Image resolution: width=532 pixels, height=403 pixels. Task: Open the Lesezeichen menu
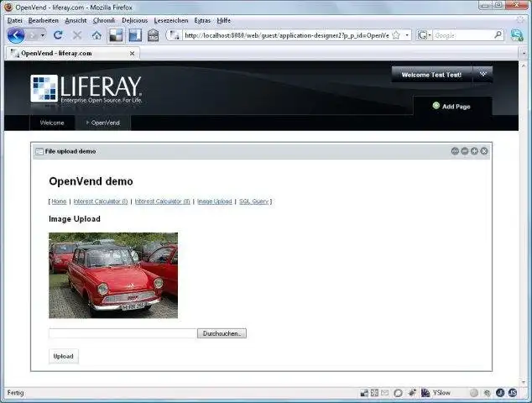click(x=171, y=21)
